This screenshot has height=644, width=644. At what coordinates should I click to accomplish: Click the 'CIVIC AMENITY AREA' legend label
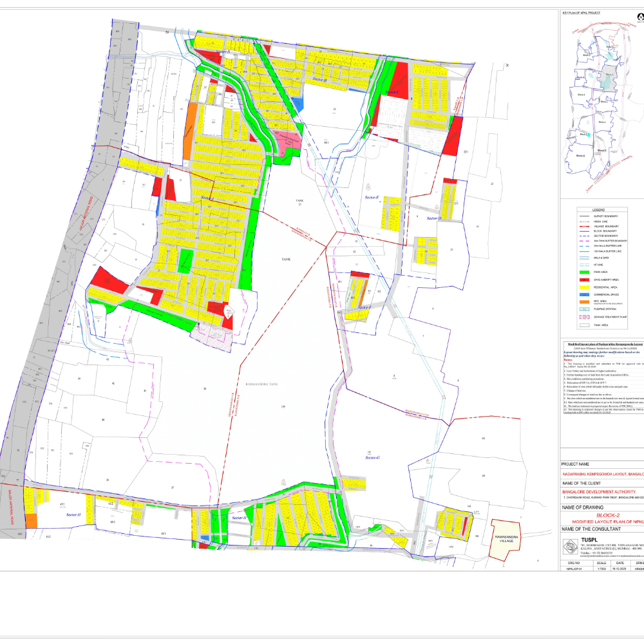point(606,279)
